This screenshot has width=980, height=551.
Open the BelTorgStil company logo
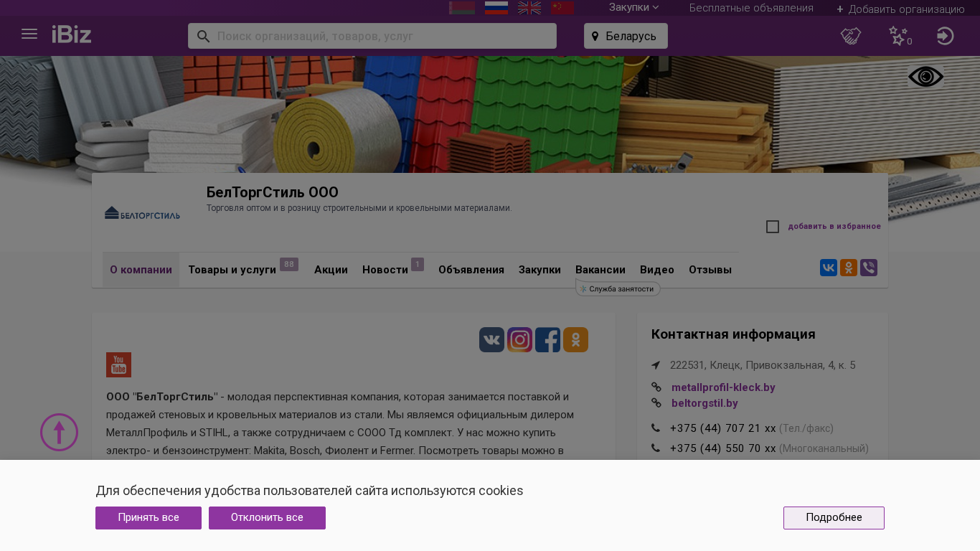click(142, 213)
